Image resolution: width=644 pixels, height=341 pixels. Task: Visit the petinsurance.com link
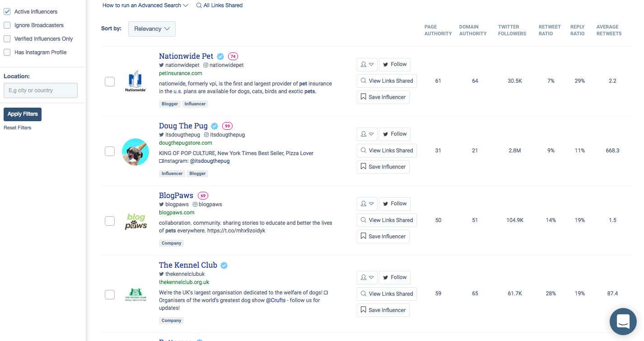click(x=180, y=73)
